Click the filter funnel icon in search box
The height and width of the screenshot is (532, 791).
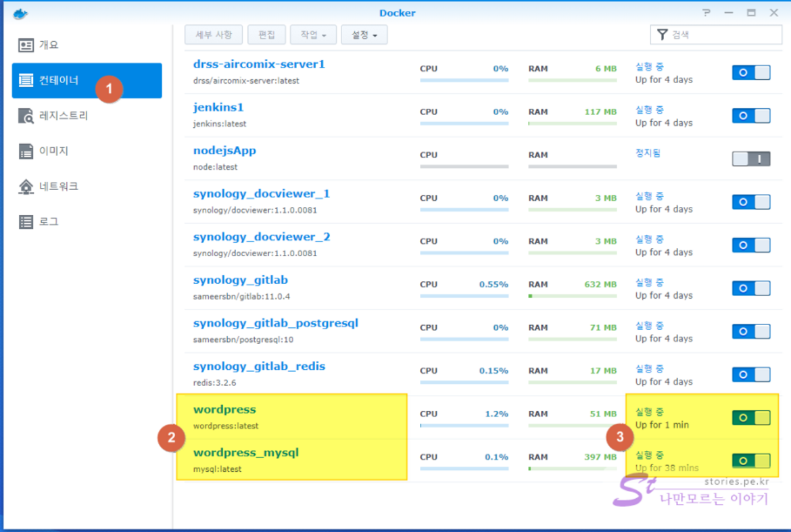(x=662, y=34)
